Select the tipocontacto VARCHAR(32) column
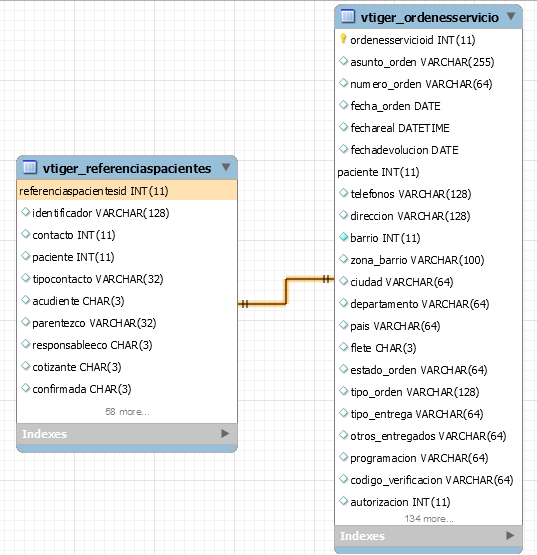537x555 pixels. tap(98, 279)
